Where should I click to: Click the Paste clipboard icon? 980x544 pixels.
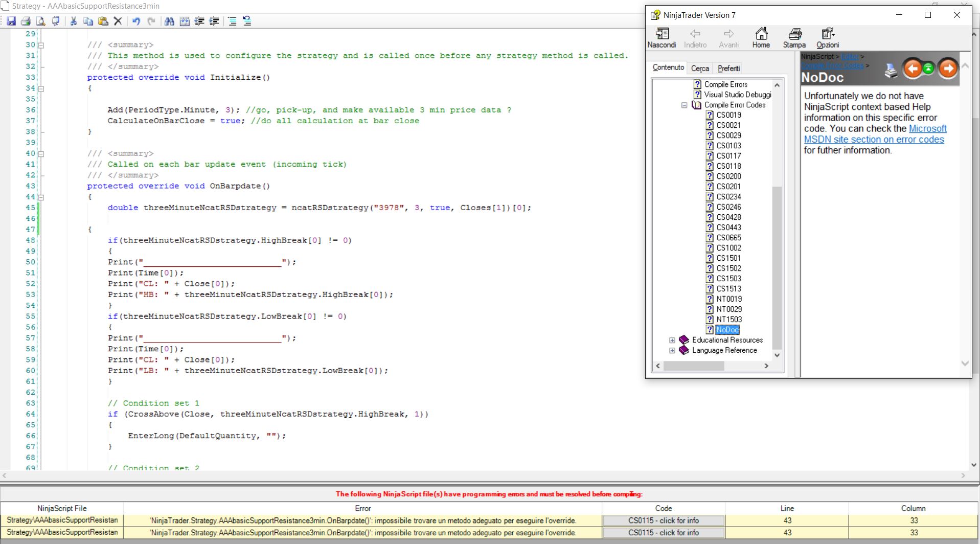tap(103, 21)
